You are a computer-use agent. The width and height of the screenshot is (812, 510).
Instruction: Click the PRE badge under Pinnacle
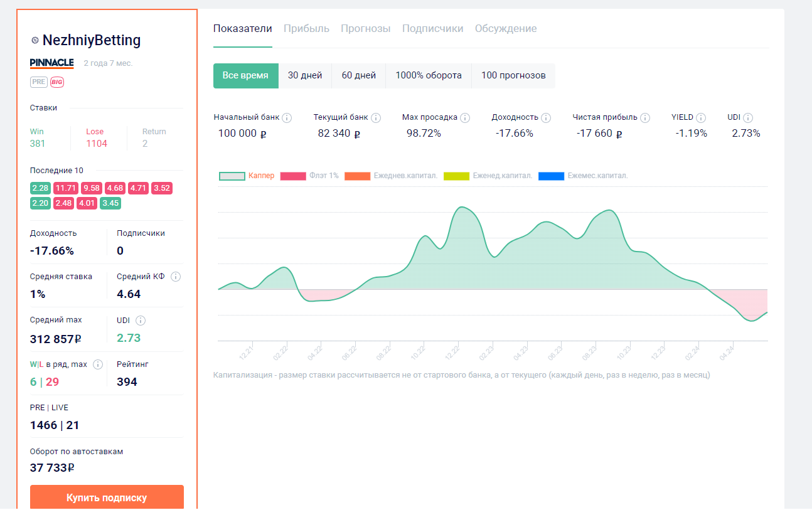coord(38,82)
